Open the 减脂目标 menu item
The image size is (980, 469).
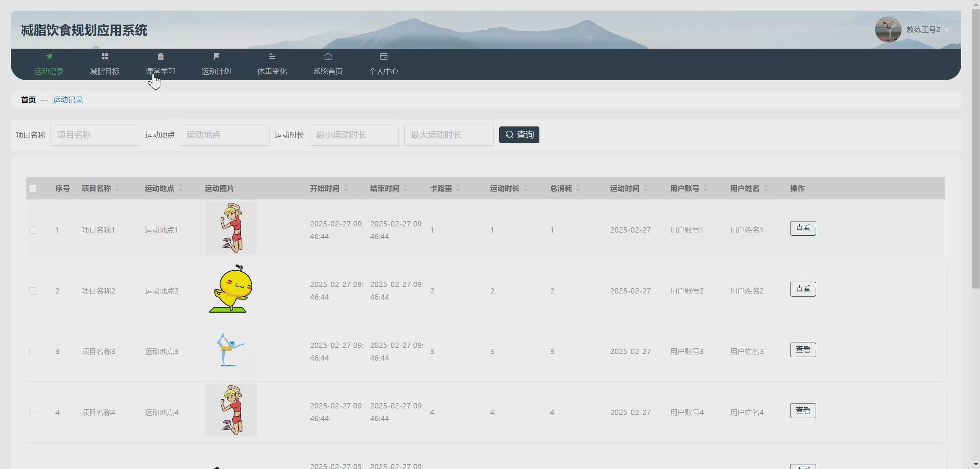[105, 71]
